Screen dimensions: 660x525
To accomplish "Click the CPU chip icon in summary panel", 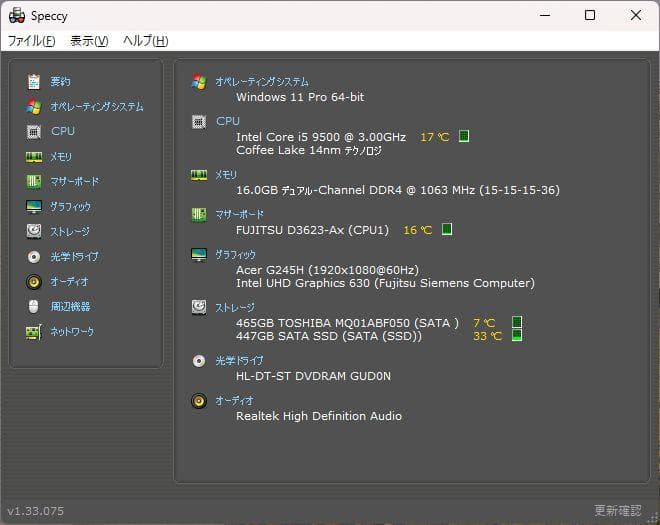I will (x=199, y=122).
